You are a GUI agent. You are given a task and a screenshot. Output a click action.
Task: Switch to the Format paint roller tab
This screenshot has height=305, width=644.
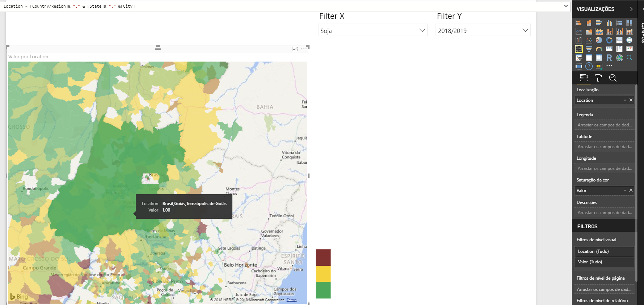click(598, 78)
